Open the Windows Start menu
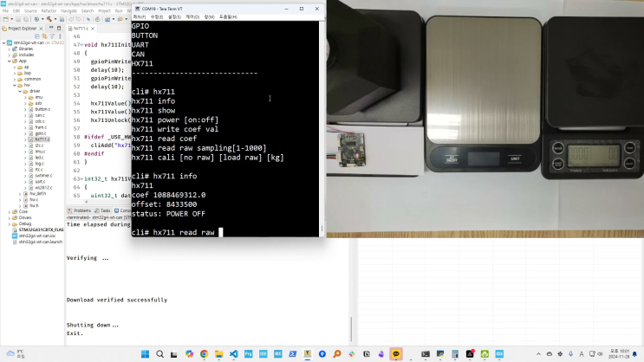 point(145,354)
